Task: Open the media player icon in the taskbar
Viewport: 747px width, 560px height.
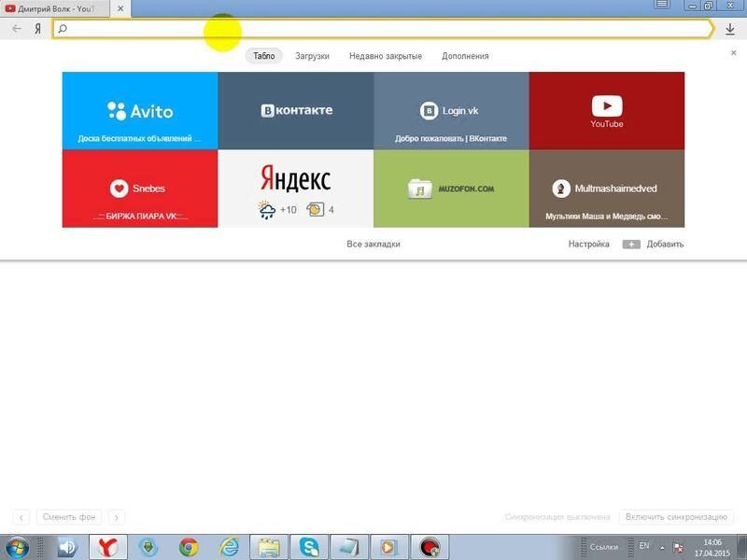Action: (389, 548)
